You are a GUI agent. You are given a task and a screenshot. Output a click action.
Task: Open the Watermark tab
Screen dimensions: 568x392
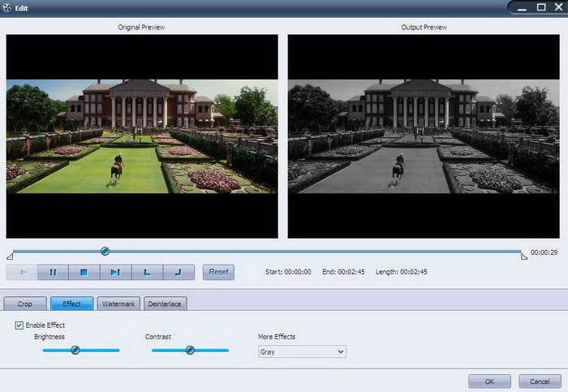[x=118, y=304]
